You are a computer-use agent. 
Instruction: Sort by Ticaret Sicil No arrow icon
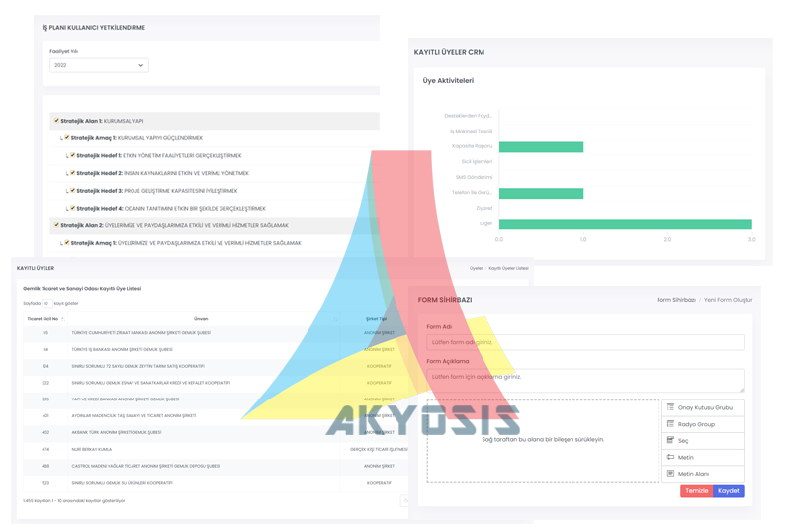click(x=62, y=319)
